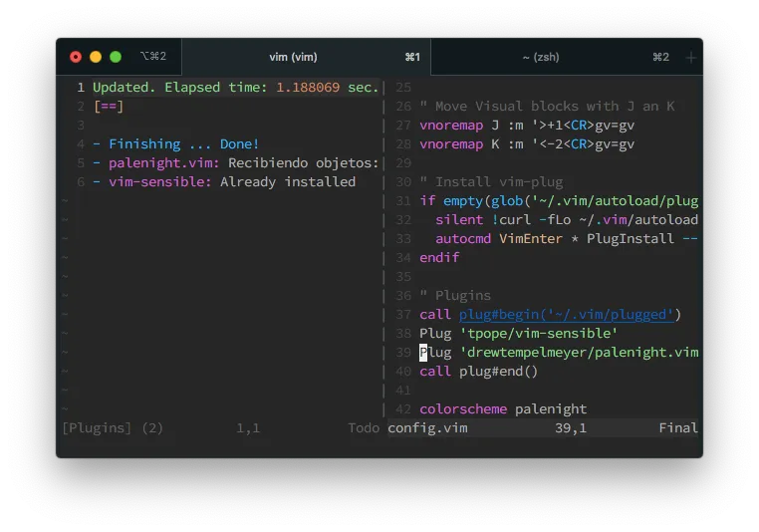Viewport: 759px width, 532px height.
Task: Open a new tab with the plus icon
Action: click(690, 58)
